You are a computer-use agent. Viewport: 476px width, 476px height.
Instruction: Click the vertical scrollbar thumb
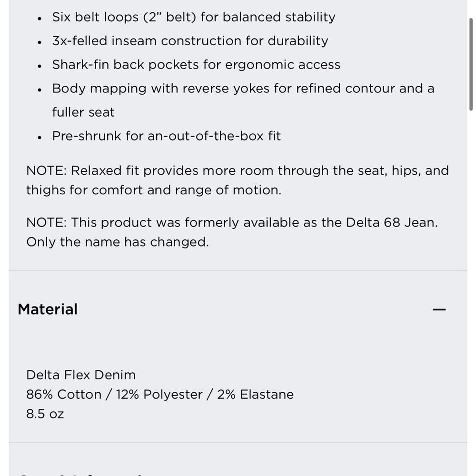click(x=471, y=64)
